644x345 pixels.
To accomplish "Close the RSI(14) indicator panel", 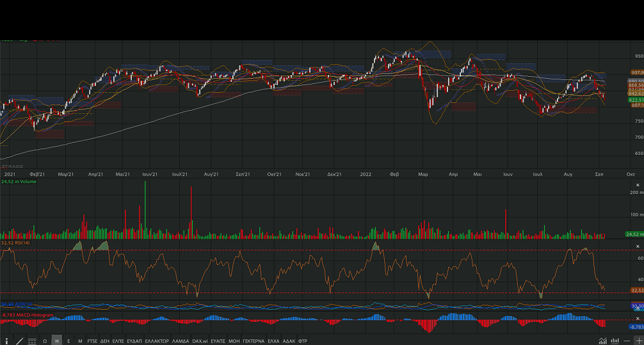I will (637, 246).
